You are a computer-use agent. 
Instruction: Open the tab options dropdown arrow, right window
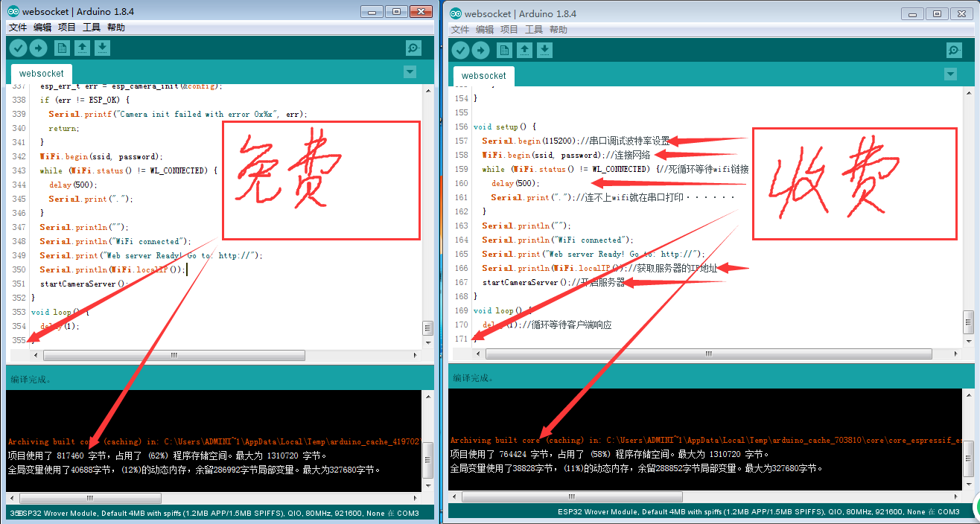pos(951,74)
